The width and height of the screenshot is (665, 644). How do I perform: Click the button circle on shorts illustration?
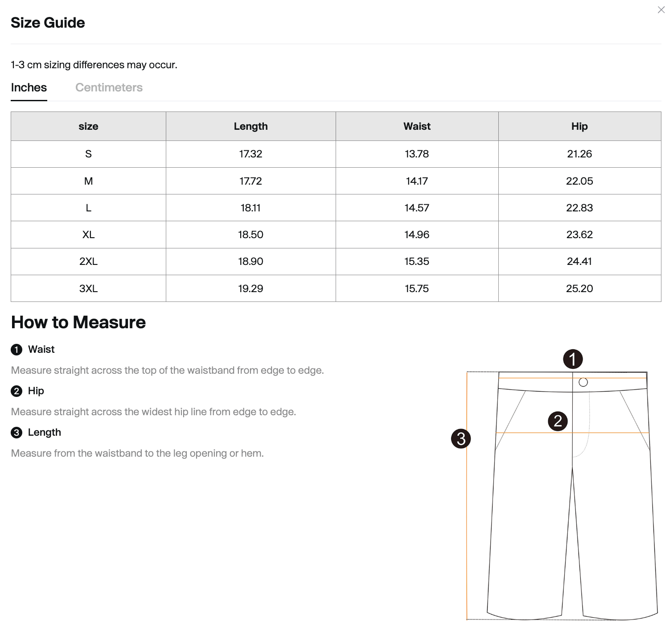[583, 382]
